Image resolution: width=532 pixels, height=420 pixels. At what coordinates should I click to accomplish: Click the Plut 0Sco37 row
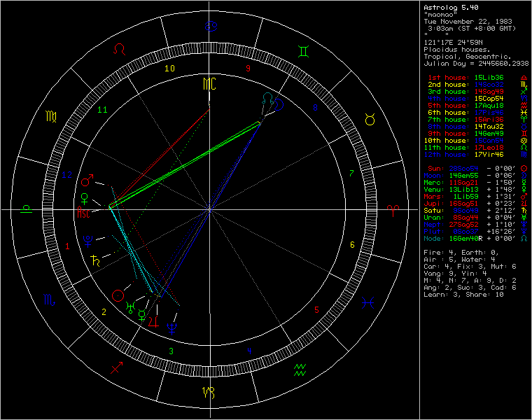point(475,232)
